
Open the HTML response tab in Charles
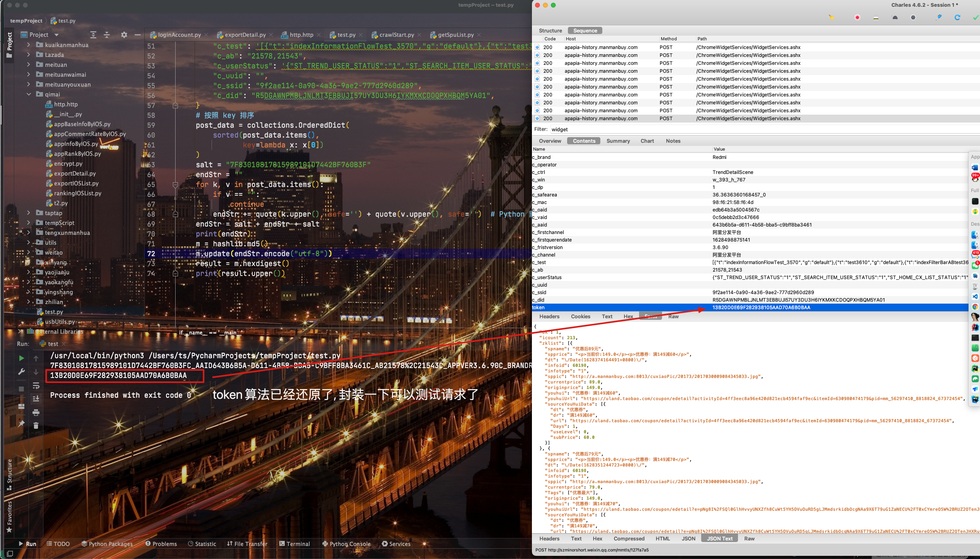[x=662, y=538]
